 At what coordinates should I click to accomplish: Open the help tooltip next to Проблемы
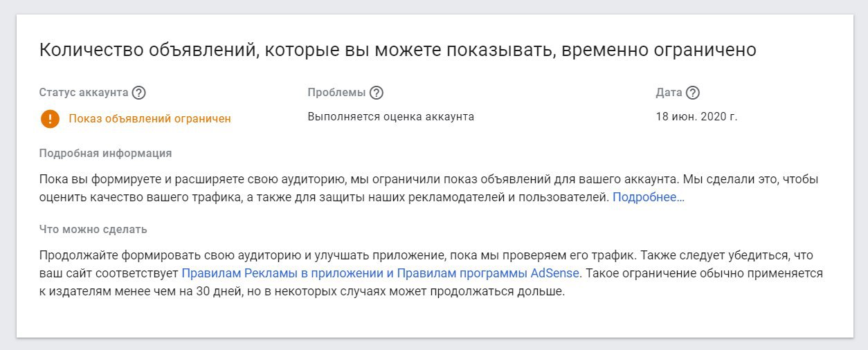tap(377, 93)
